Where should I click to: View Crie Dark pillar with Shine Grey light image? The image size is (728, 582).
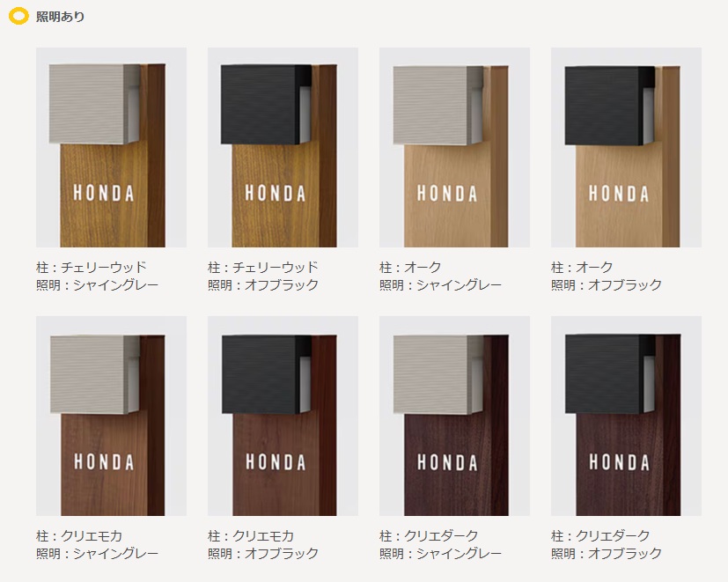[454, 416]
